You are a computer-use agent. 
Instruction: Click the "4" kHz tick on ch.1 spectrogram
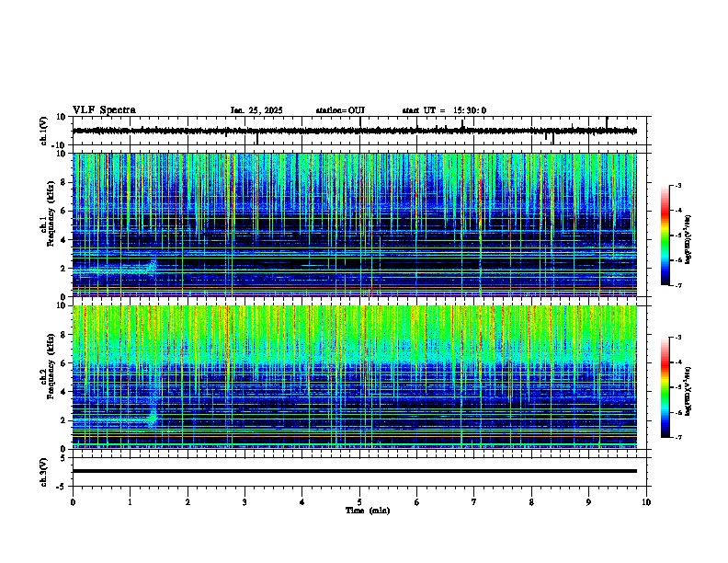(x=63, y=240)
